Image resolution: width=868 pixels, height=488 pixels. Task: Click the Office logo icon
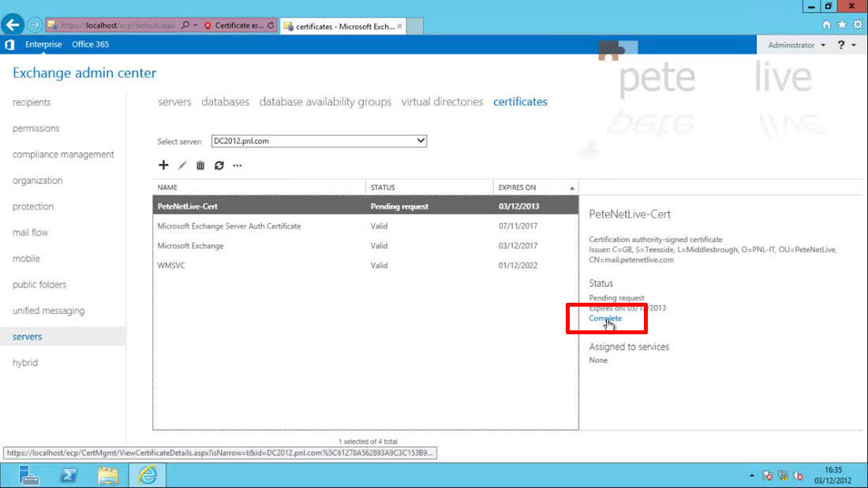tap(9, 45)
